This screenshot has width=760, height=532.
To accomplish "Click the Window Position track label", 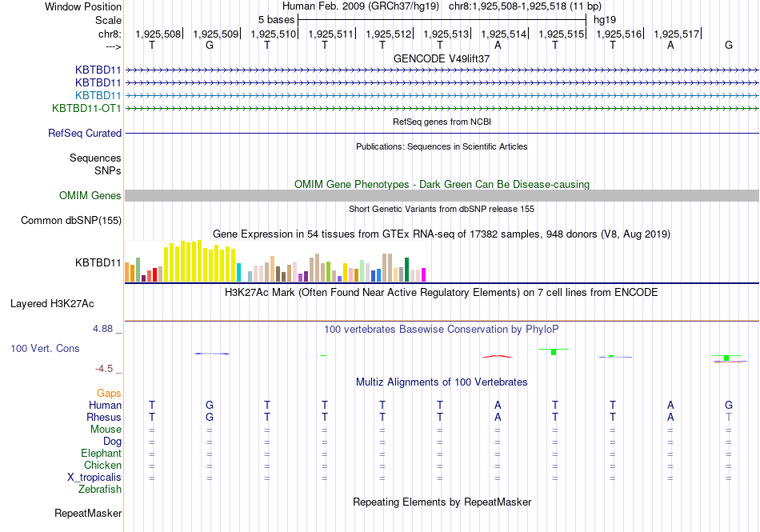I will 83,6.
